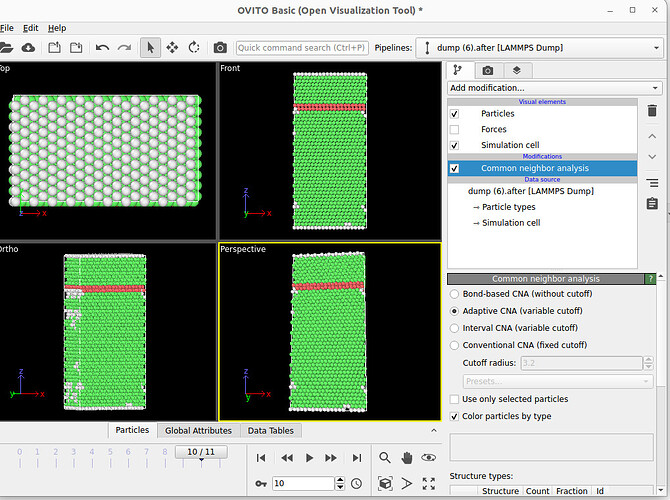Open the load file folder icon

click(6, 47)
